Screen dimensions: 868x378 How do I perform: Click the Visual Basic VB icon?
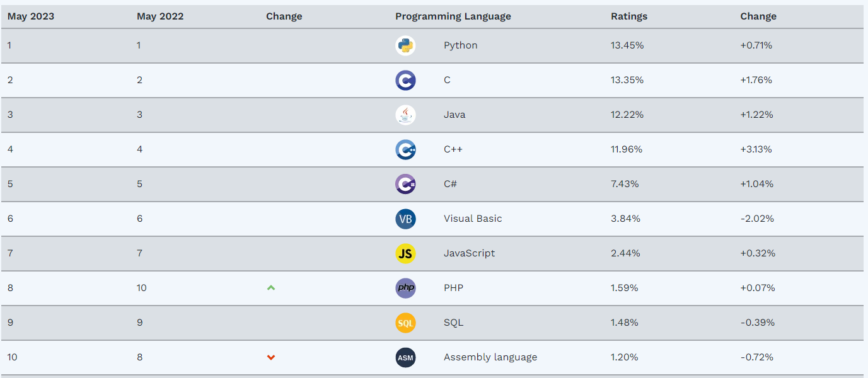tap(405, 219)
